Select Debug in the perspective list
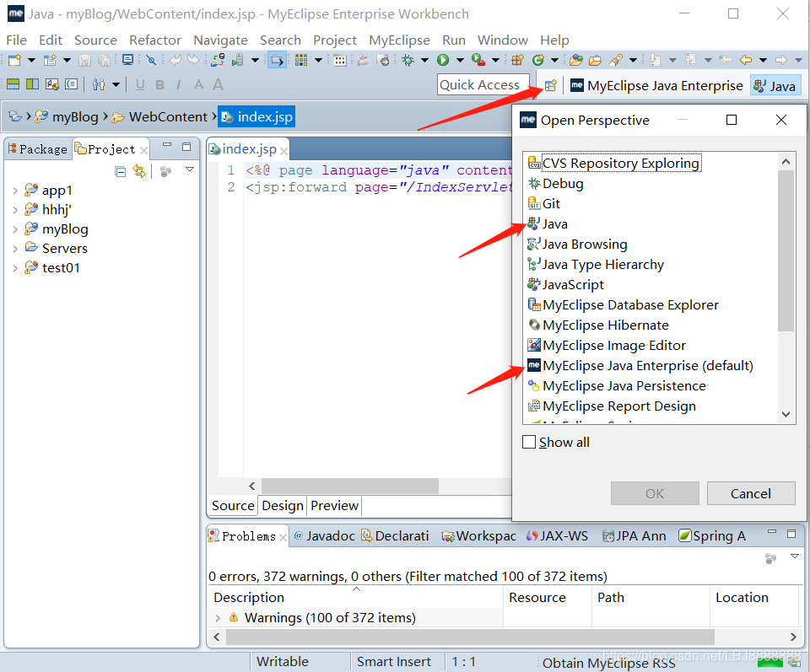810x672 pixels. [563, 183]
